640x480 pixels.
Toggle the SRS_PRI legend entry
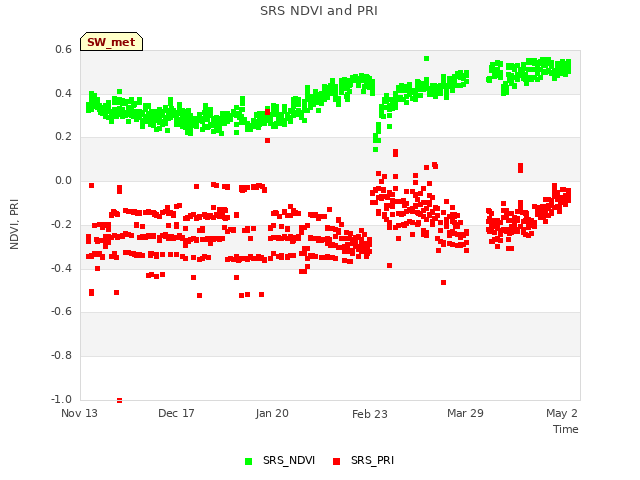click(363, 460)
